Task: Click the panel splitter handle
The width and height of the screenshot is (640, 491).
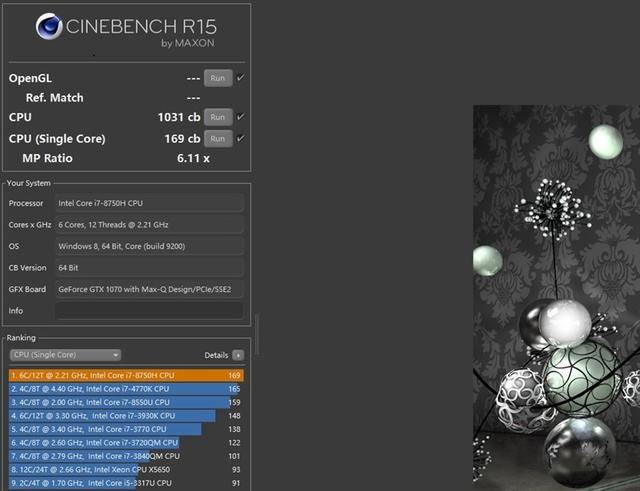Action: [257, 335]
